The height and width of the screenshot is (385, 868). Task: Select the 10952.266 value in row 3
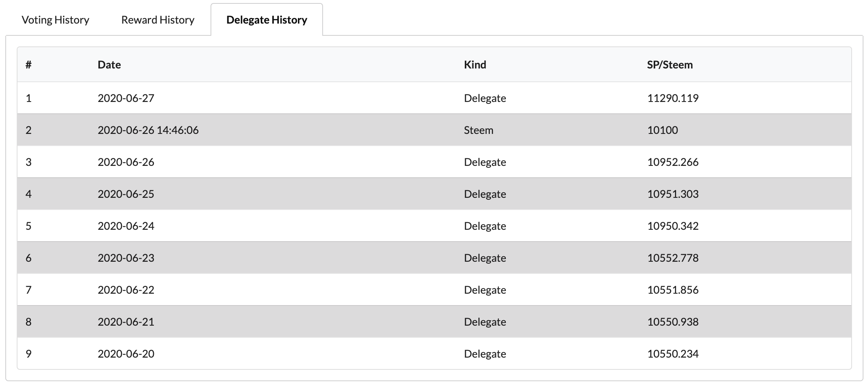[x=673, y=162]
